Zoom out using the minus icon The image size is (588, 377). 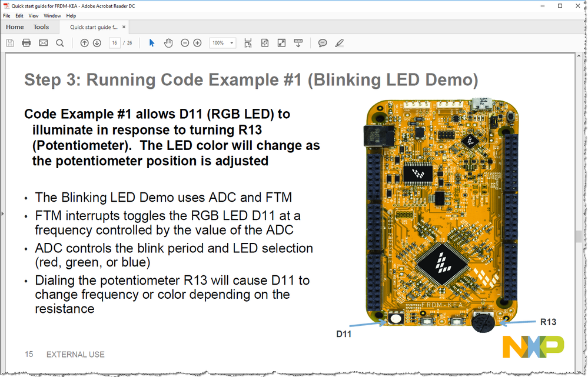[184, 42]
